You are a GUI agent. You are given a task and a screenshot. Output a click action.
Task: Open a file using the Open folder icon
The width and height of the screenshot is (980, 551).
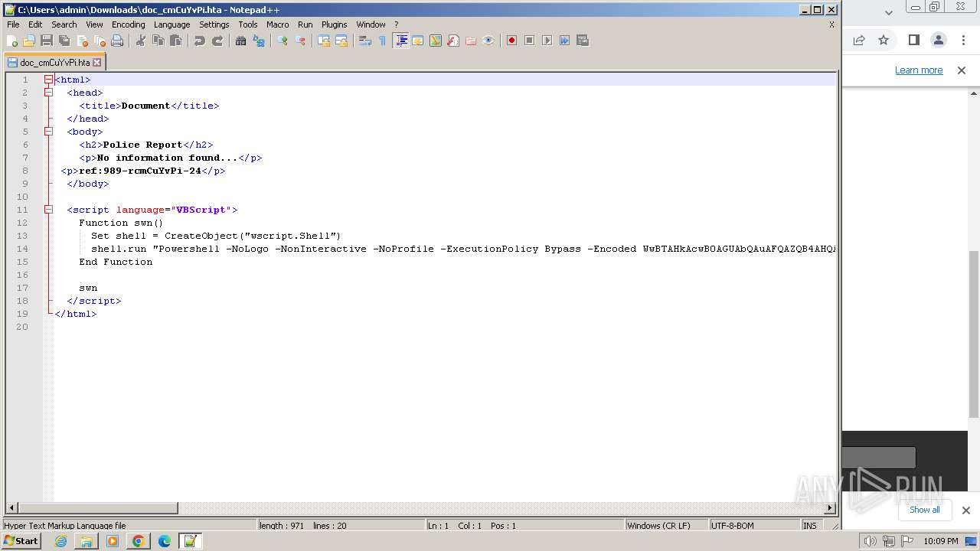(29, 41)
